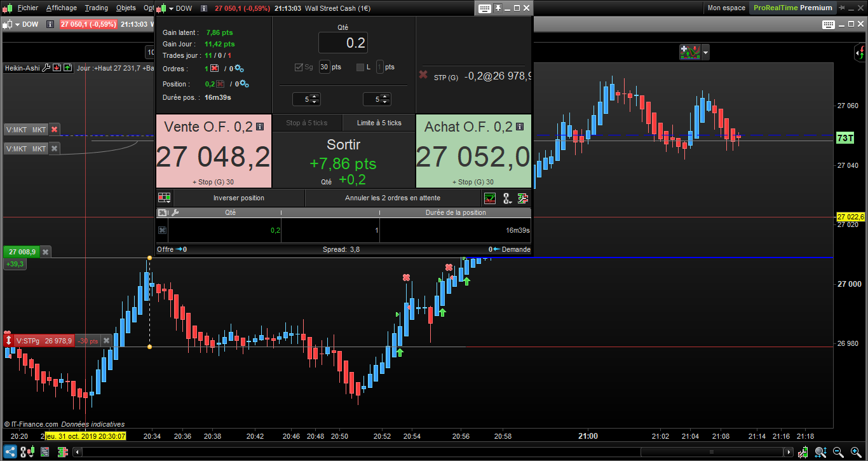Expand the DOW dropdown on main chart title

coord(17,24)
